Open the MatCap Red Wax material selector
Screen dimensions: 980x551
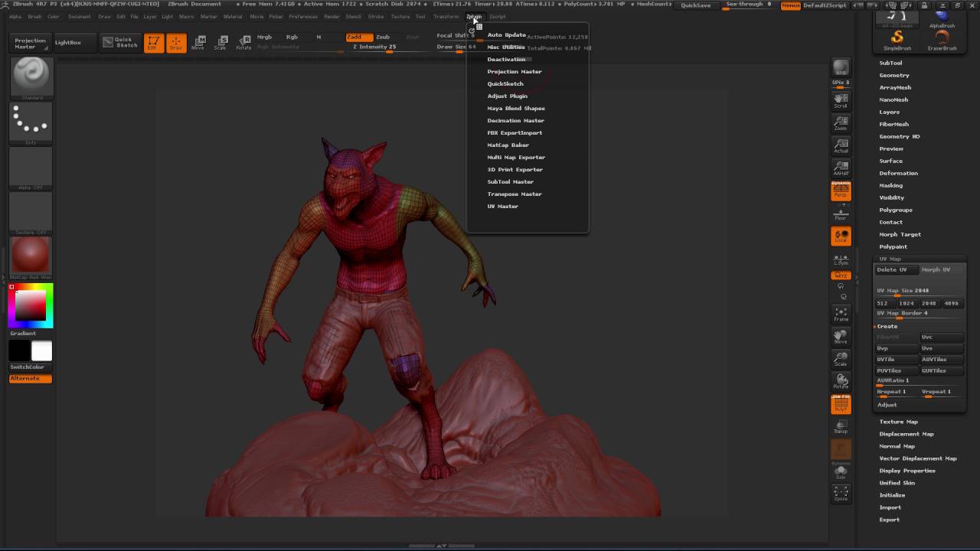31,258
